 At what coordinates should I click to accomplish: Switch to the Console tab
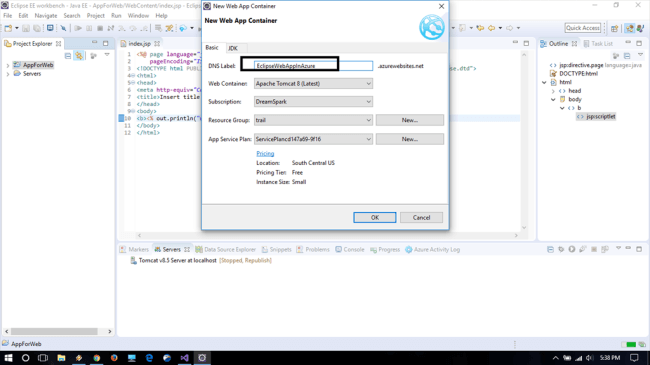coord(350,249)
